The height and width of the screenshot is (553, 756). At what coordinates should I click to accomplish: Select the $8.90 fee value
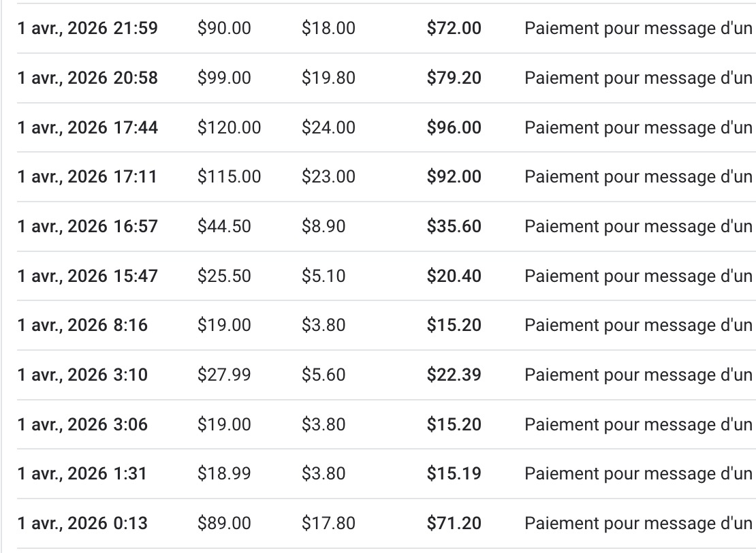324,227
